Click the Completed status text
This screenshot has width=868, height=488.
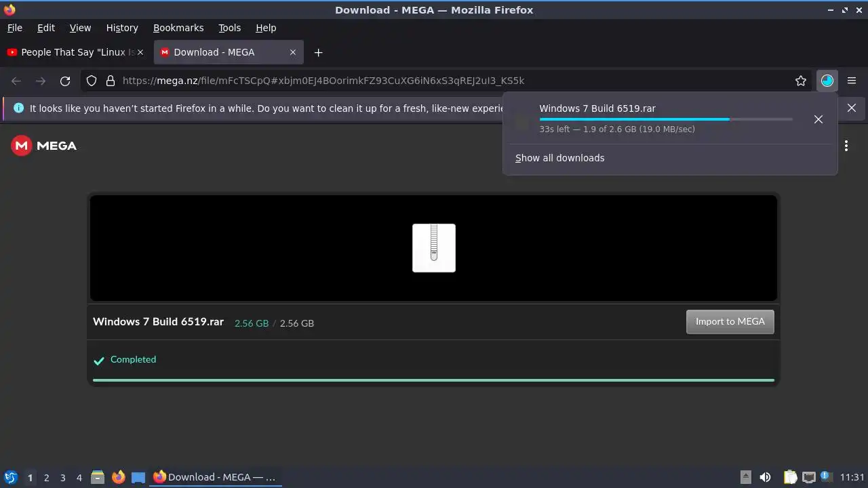133,360
